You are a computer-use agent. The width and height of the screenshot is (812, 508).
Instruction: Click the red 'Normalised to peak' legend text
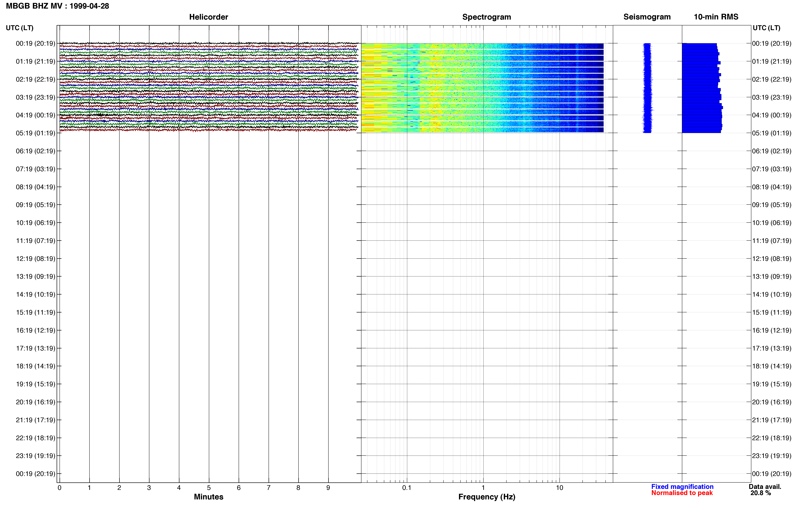click(682, 493)
